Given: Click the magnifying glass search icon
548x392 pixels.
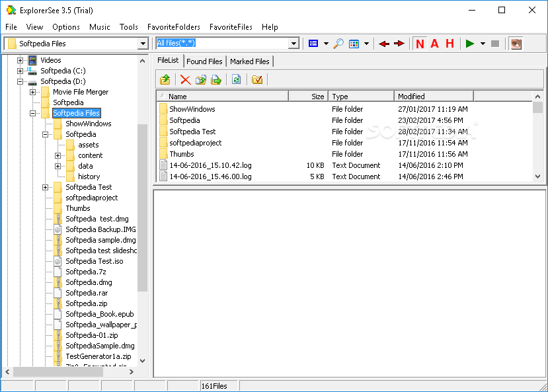Looking at the screenshot, I should (338, 44).
